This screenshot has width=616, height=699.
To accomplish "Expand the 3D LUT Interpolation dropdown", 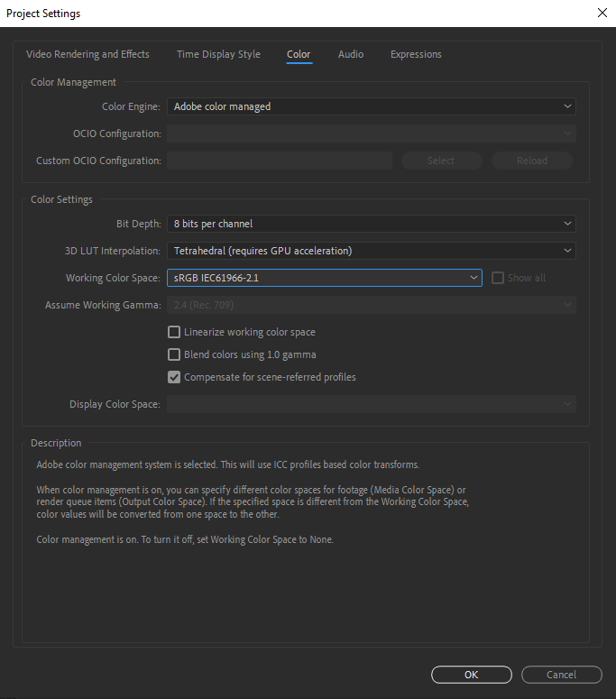I will (371, 251).
